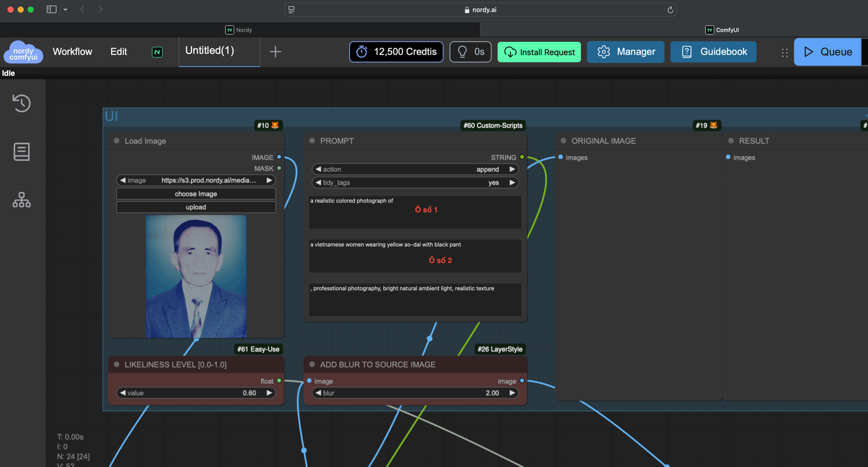Viewport: 868px width, 467px height.
Task: Click the drag handle dots beside Queue
Action: point(784,52)
